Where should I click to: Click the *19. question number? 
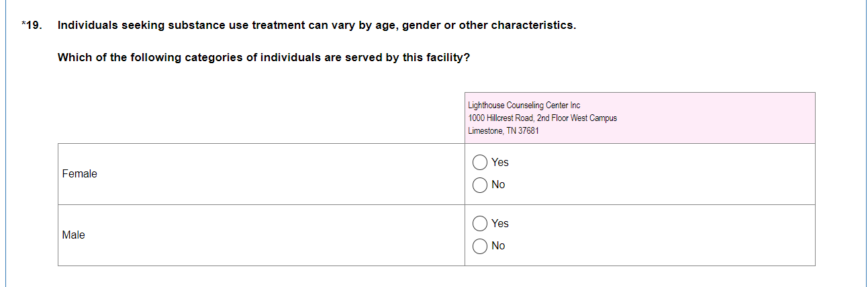tap(33, 26)
